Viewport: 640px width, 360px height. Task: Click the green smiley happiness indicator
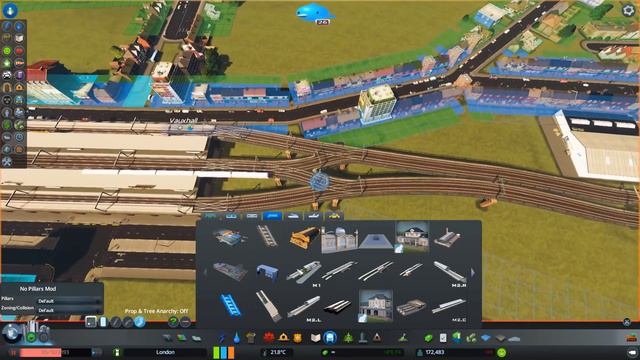pos(502,352)
